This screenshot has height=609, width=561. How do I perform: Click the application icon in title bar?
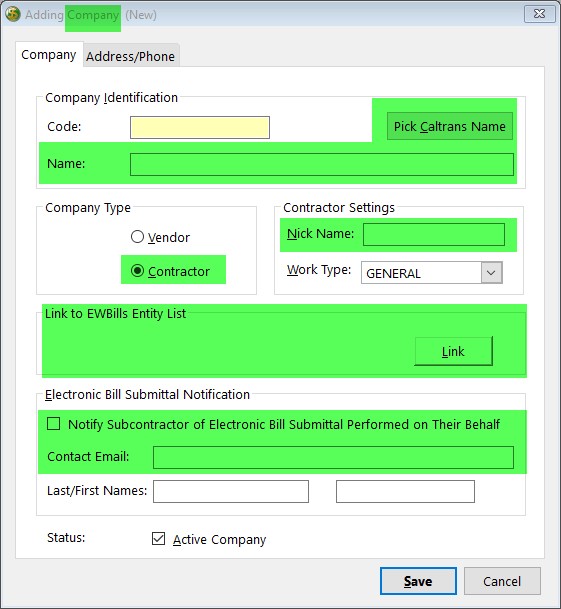(x=13, y=14)
